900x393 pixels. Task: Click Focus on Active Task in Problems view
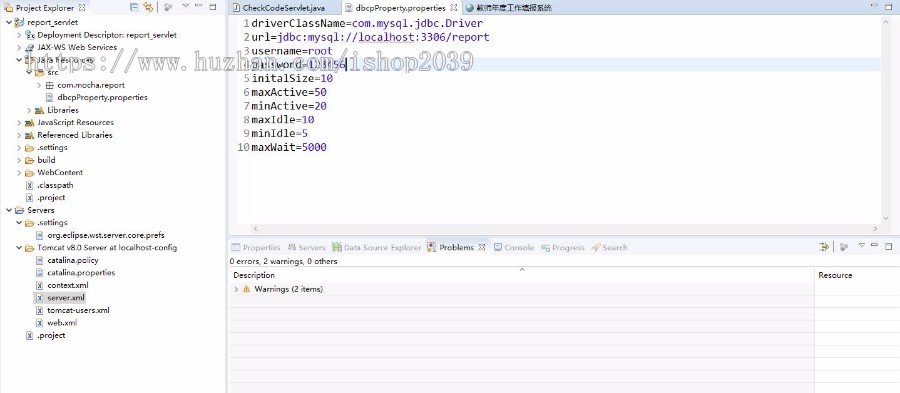(x=844, y=247)
